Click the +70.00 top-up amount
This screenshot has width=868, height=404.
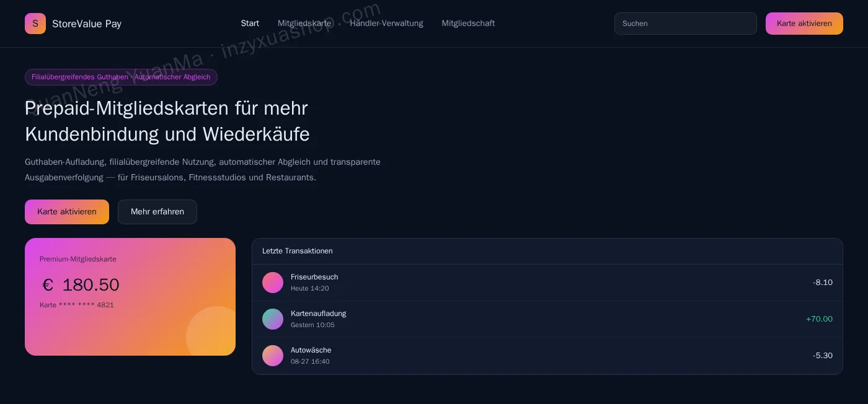[x=819, y=319]
